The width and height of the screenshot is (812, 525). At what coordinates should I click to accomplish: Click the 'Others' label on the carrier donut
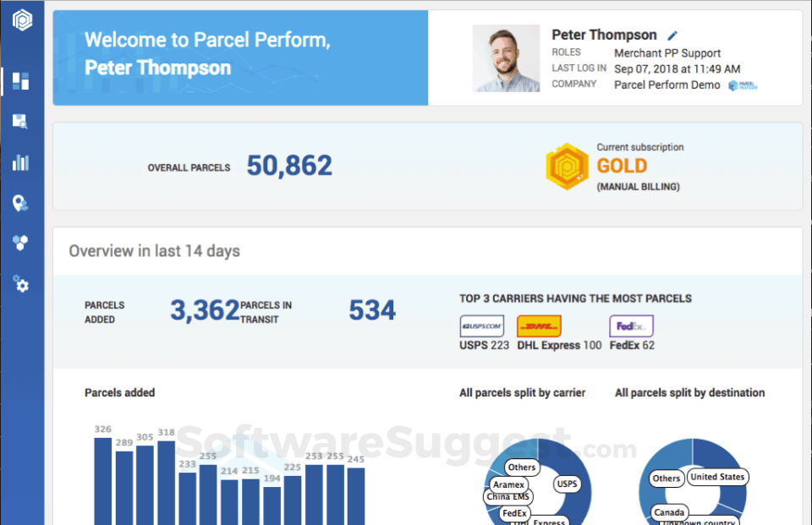pos(522,468)
